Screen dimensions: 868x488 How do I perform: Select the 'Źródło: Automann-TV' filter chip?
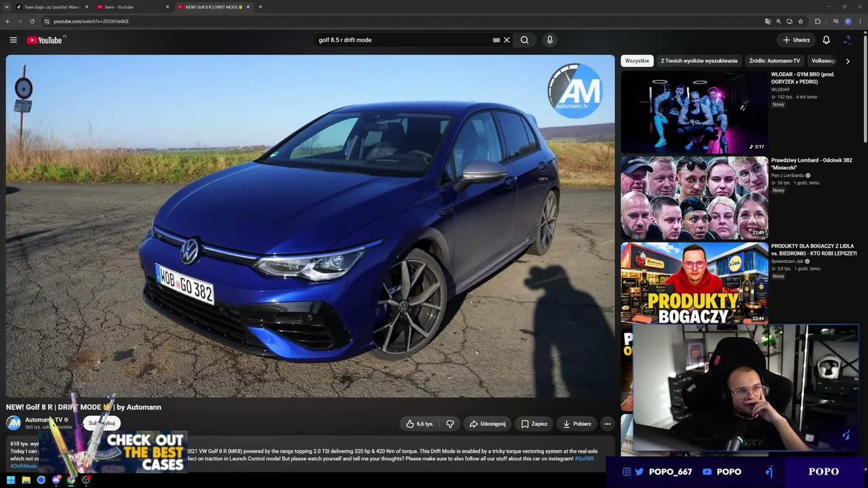pos(774,61)
